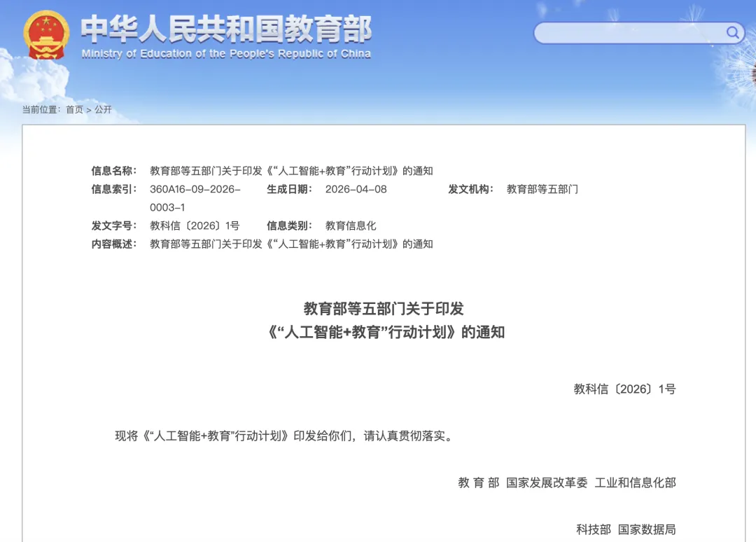Click the summary text beside 内容概述
This screenshot has height=542, width=756.
(x=291, y=244)
